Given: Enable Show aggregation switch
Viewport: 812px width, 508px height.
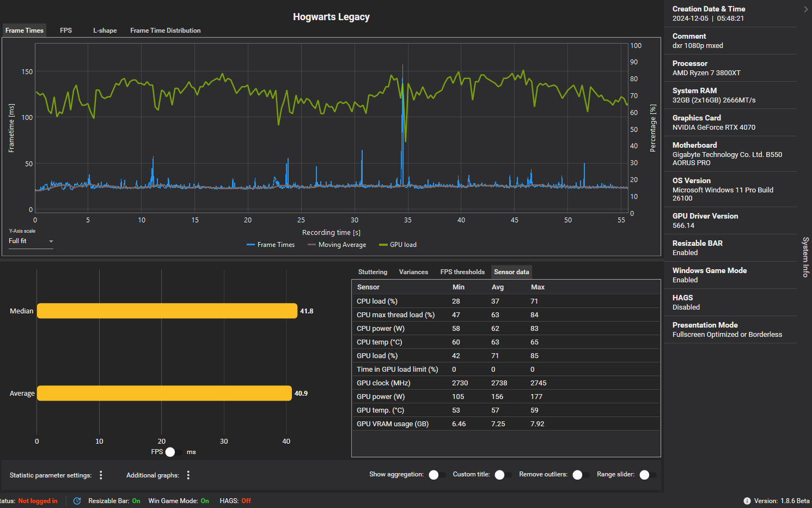Looking at the screenshot, I should pyautogui.click(x=437, y=475).
